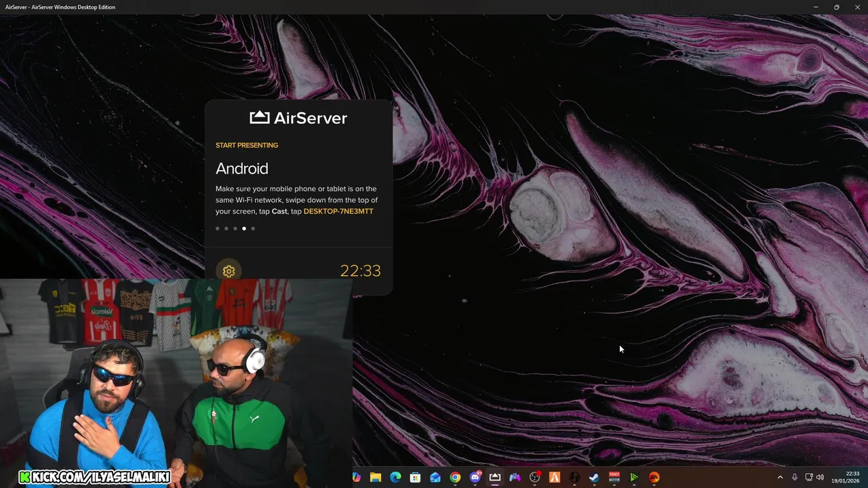The width and height of the screenshot is (868, 488).
Task: Click the DESKTOP-7NE3MTT device name text
Action: (x=338, y=211)
